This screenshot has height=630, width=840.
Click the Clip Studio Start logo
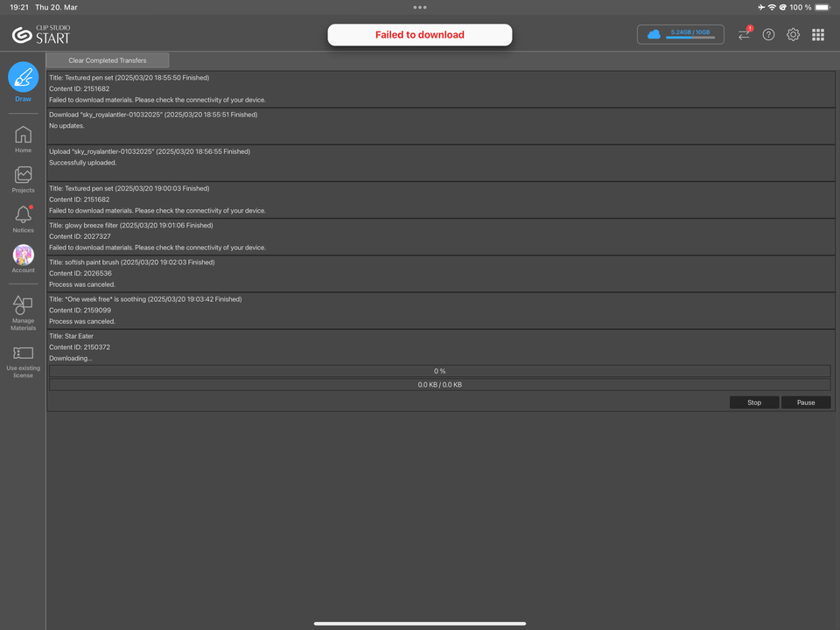pos(41,35)
